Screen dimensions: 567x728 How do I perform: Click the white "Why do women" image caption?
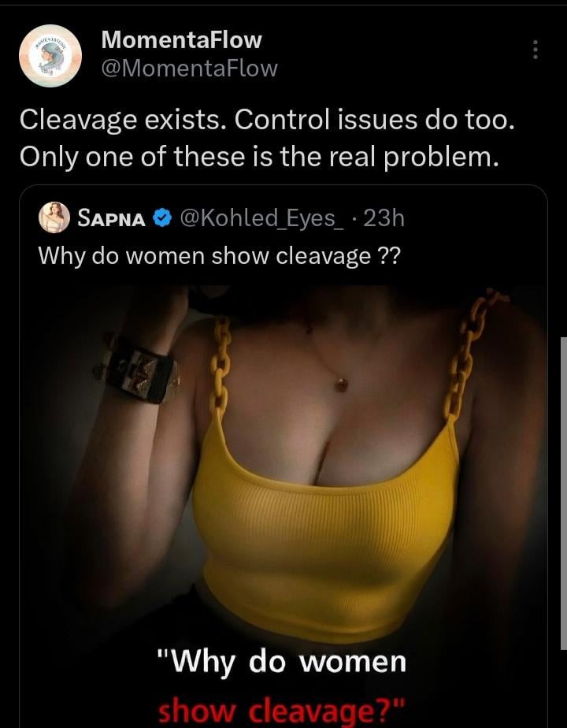click(283, 660)
